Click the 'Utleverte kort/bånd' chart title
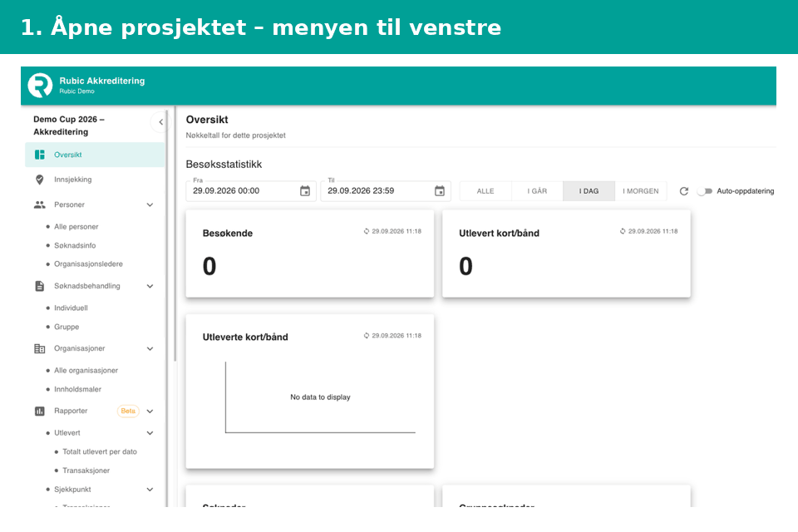Screen dimensions: 798x532 244,337
